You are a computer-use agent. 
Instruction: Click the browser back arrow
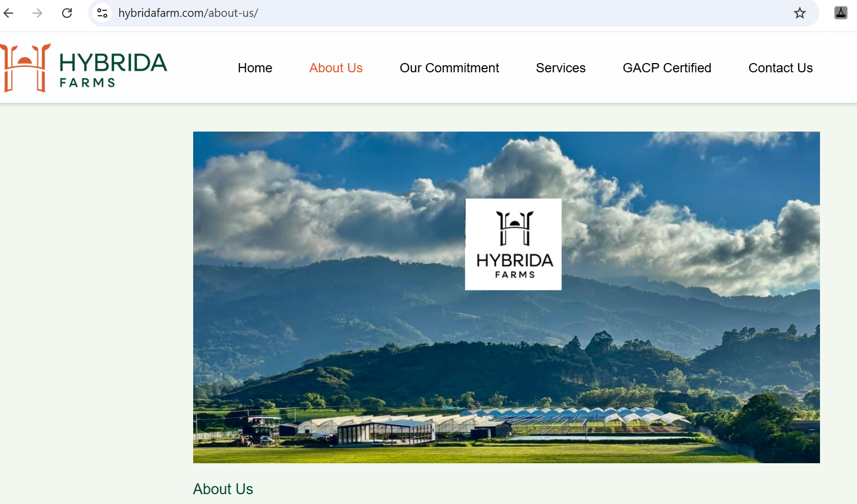(x=9, y=13)
